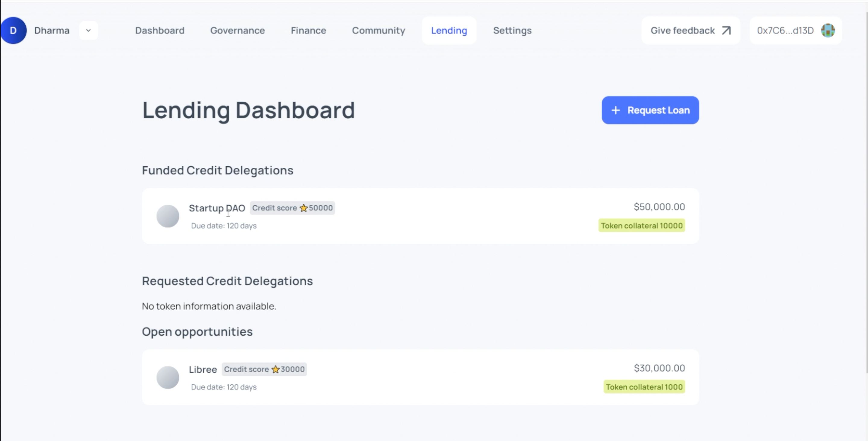Click the Dharma 'D' logo avatar

point(13,30)
